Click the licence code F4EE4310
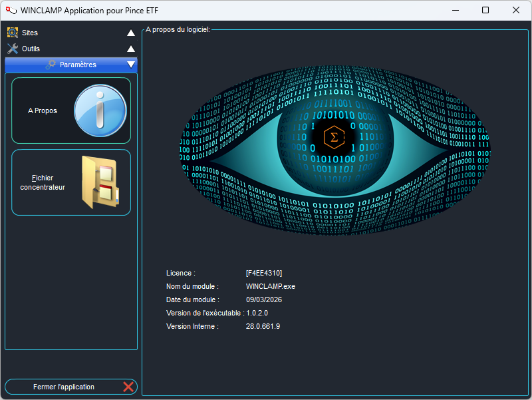The image size is (532, 400). tap(264, 273)
